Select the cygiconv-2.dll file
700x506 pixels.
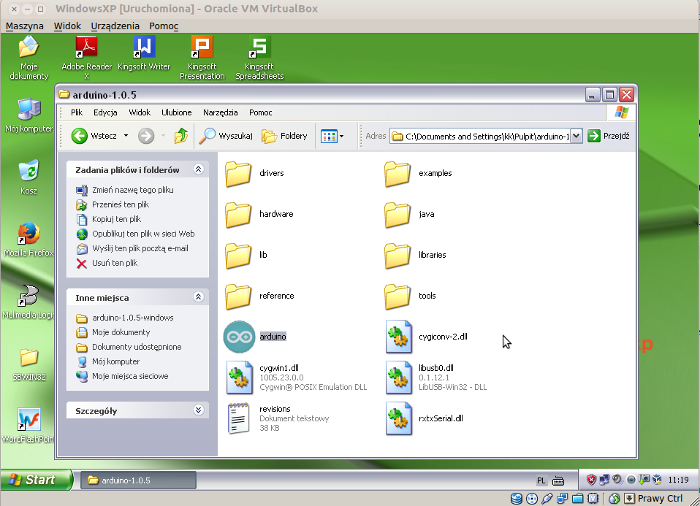[399, 337]
